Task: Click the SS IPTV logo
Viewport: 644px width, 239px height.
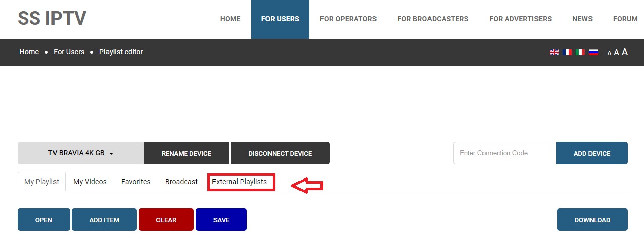Action: [52, 19]
